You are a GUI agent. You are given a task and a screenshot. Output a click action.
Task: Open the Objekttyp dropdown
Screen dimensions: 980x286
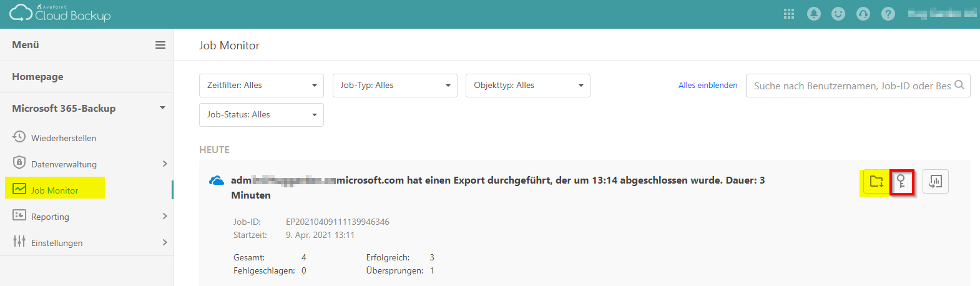(527, 86)
